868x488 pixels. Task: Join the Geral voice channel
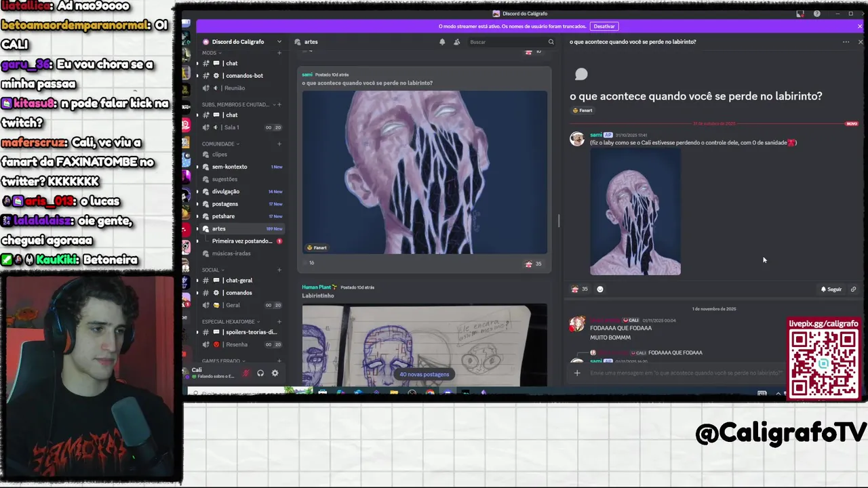click(x=241, y=305)
